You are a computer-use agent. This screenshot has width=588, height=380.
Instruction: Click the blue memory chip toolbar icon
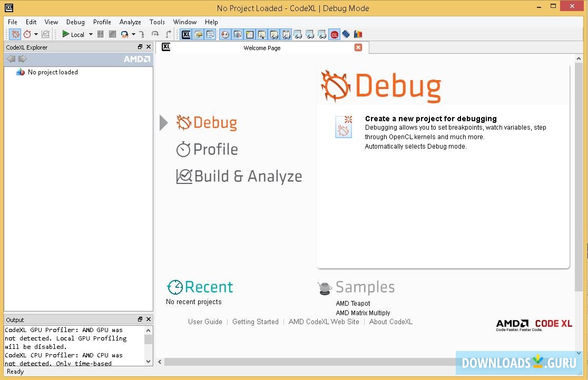pyautogui.click(x=346, y=34)
